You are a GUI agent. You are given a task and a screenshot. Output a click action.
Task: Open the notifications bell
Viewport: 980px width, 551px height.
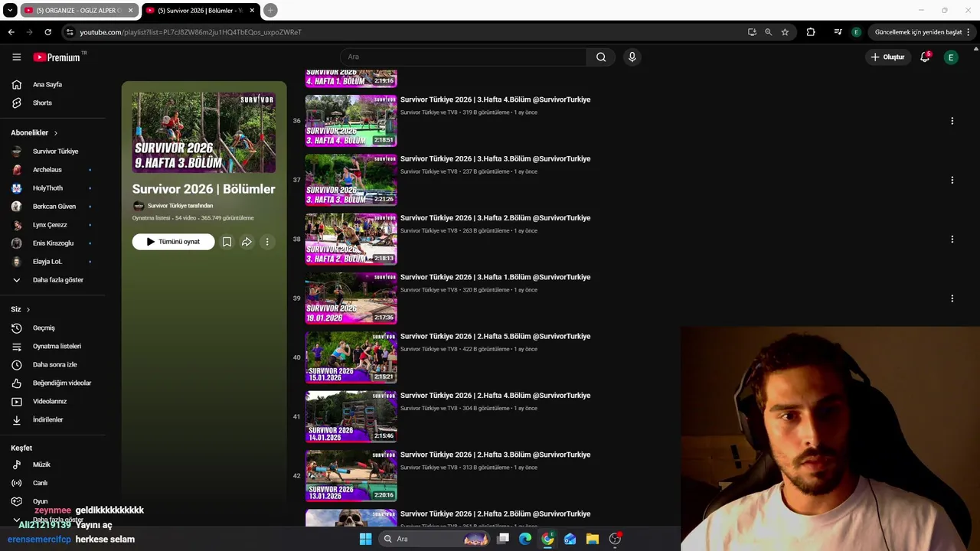pyautogui.click(x=925, y=57)
